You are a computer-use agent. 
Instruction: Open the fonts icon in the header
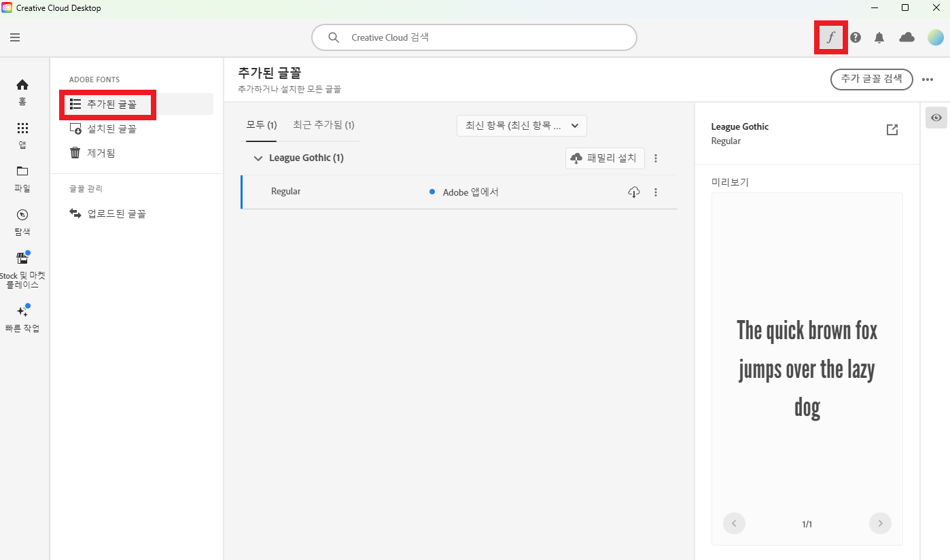[830, 37]
